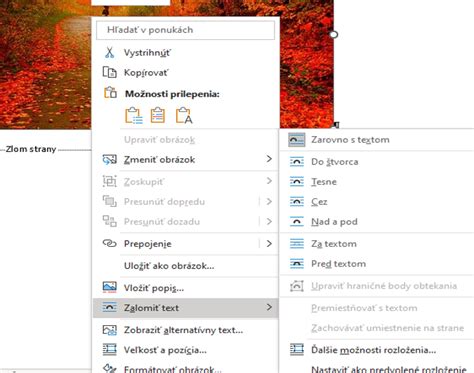The width and height of the screenshot is (474, 373).
Task: Click the Vložiť popis caption icon
Action: 109,287
